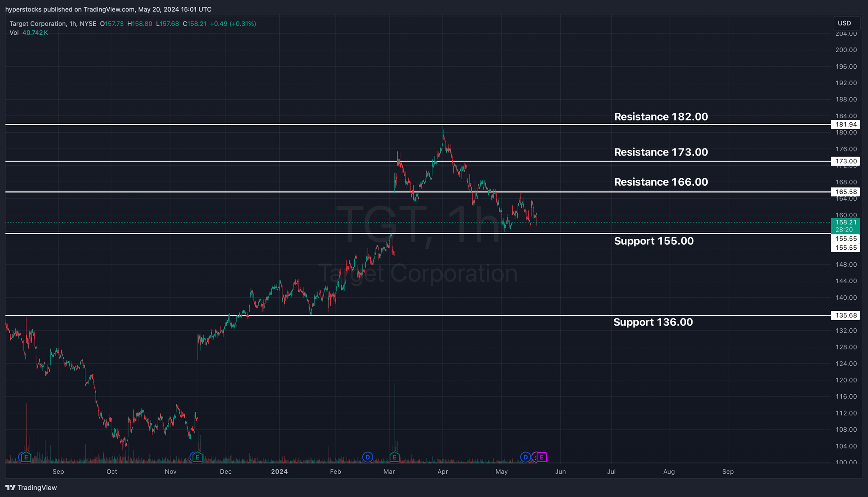
Task: Select the Resistance 182.00 text label
Action: point(661,117)
